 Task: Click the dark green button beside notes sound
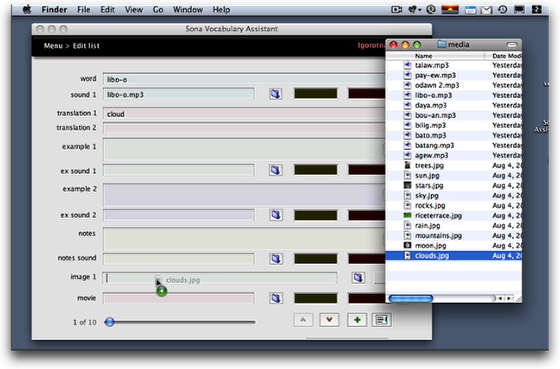[x=316, y=259]
